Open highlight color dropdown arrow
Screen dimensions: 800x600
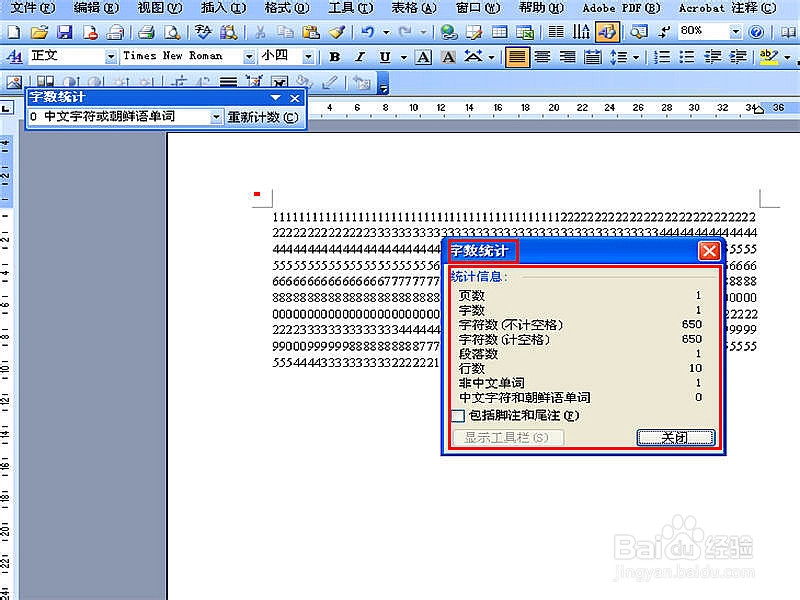787,57
